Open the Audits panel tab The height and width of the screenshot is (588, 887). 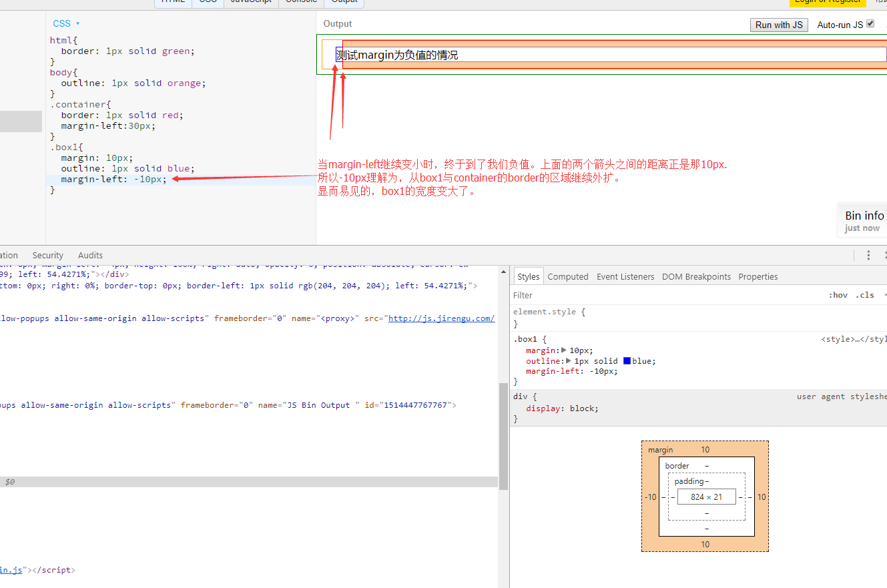pos(90,255)
